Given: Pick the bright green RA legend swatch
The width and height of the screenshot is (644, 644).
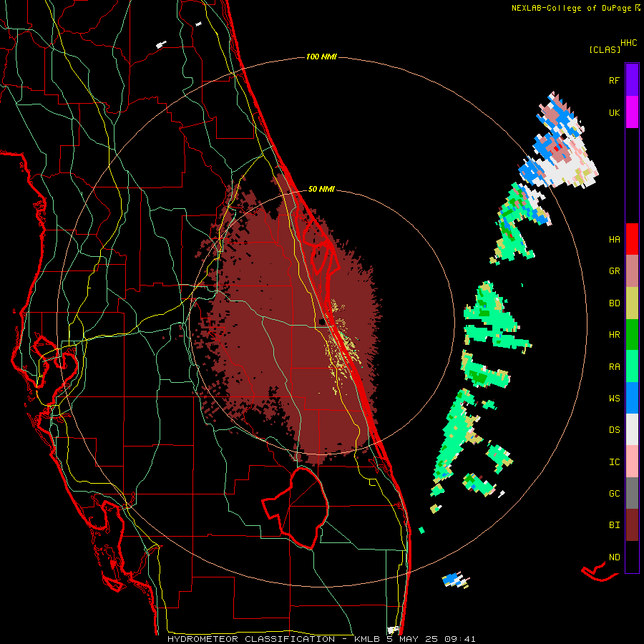Looking at the screenshot, I should pyautogui.click(x=632, y=366).
